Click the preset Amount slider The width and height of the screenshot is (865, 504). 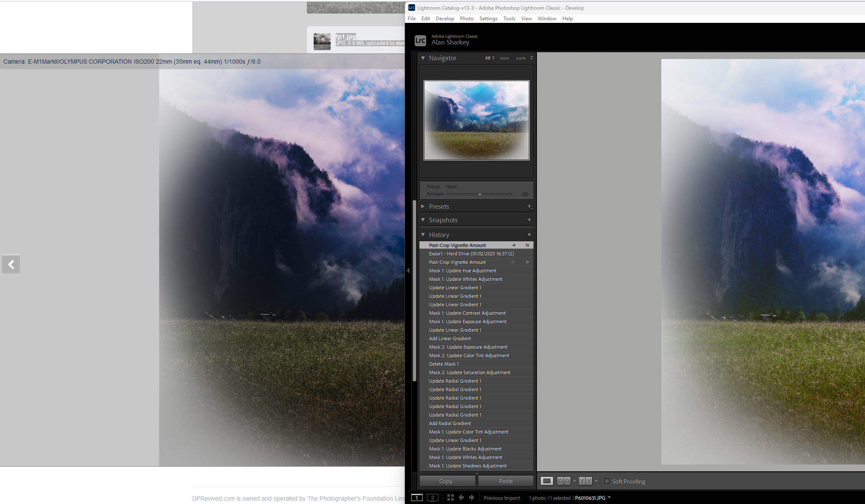click(480, 194)
